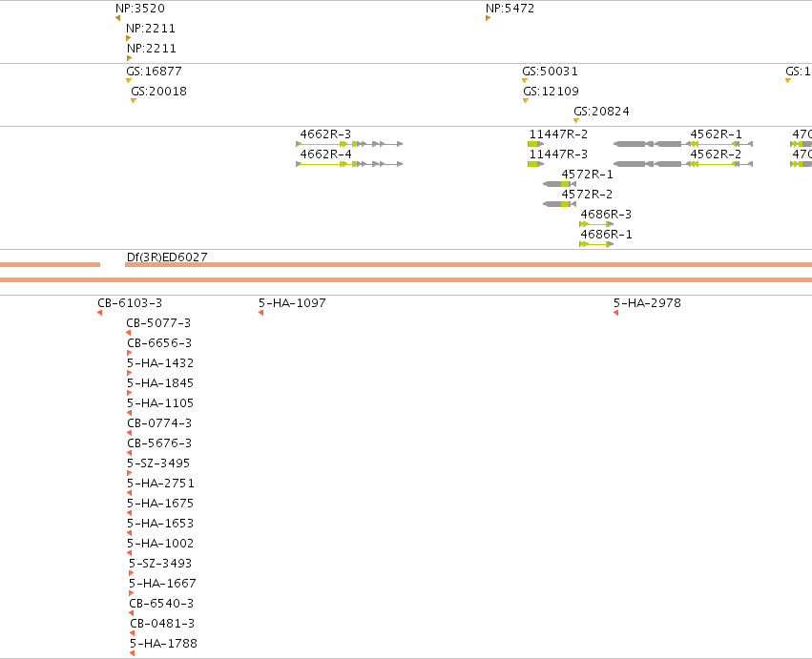Select the 4686R-3 transcript glyph
Viewport: 812px width, 659px height.
(x=596, y=224)
